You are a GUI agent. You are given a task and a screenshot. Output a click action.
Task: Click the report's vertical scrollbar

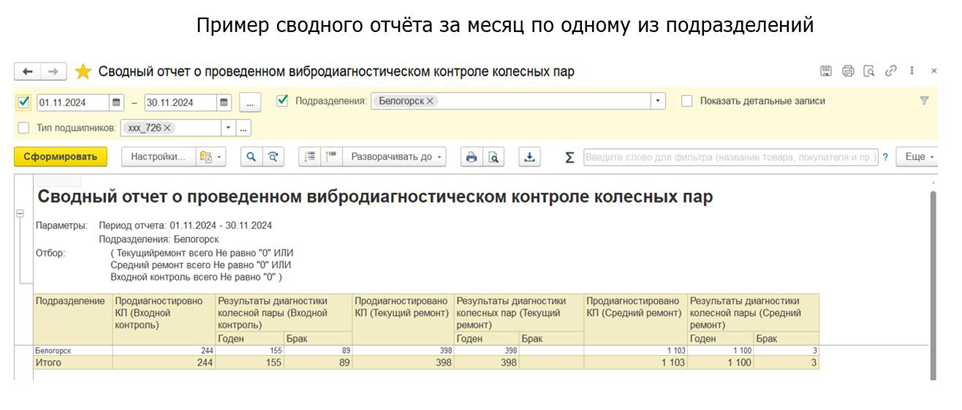coord(933,285)
